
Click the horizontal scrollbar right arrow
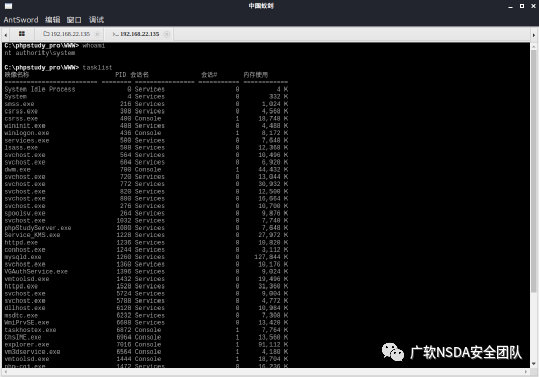526,372
